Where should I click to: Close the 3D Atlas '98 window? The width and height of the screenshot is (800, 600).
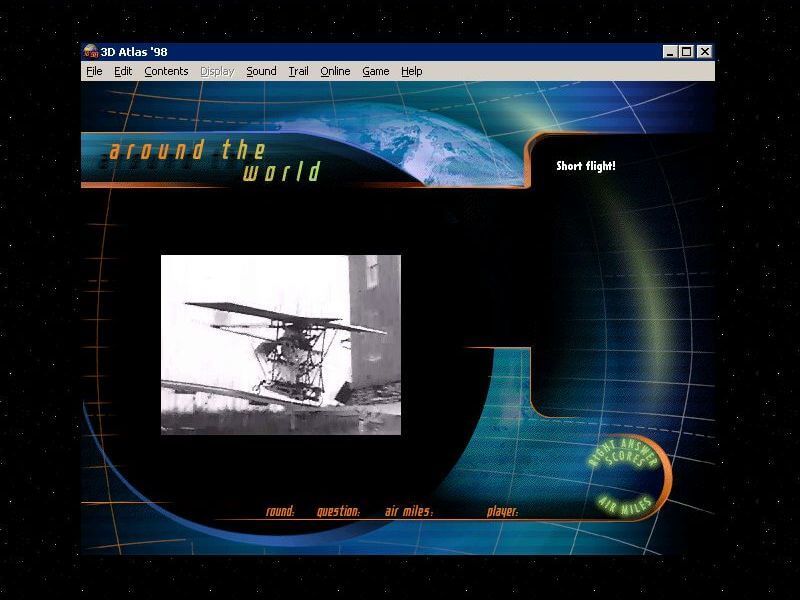pos(705,52)
